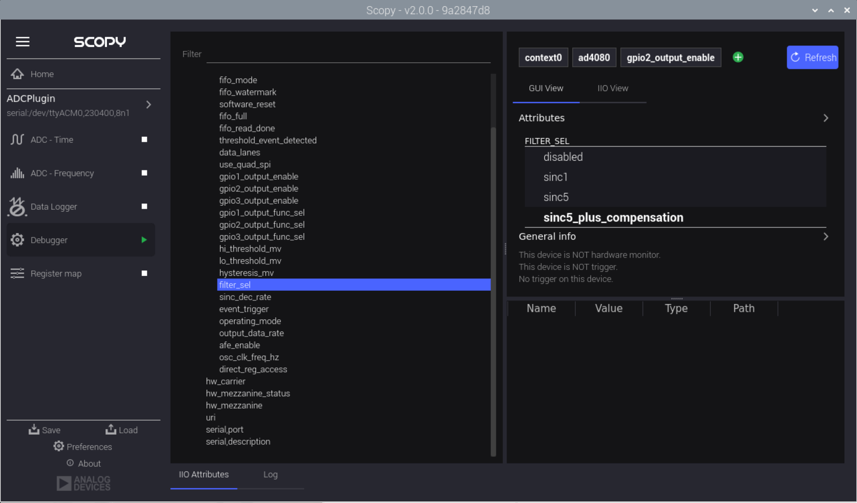Select the sinc_dec_rate attribute in tree

[x=245, y=297]
